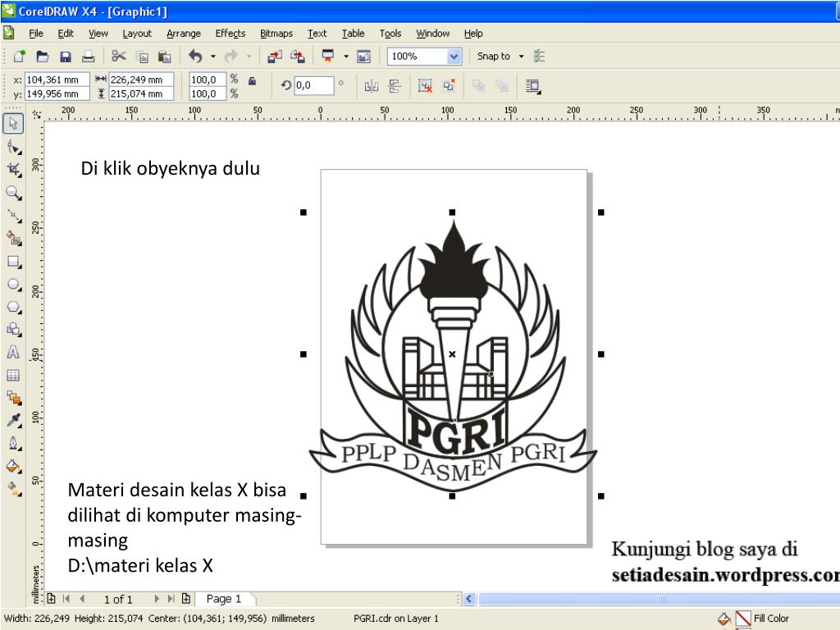The image size is (840, 630).
Task: Open the Arrange menu
Action: [183, 33]
